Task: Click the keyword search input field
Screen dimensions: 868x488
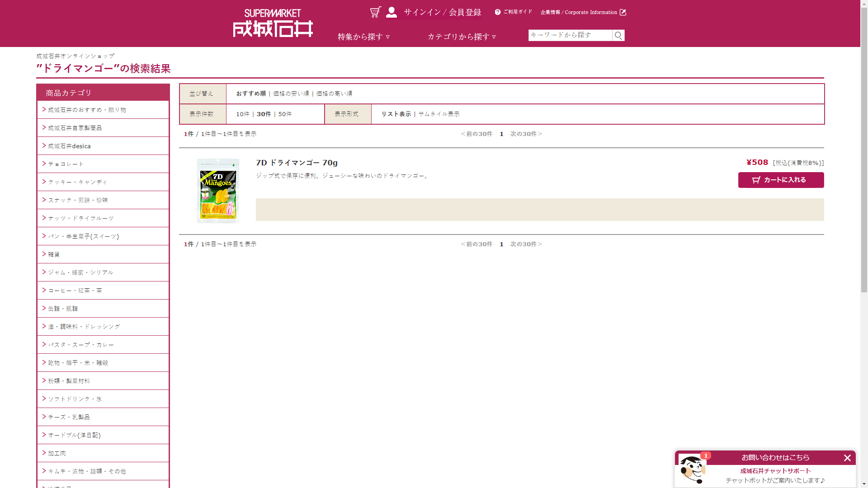Action: click(x=570, y=35)
